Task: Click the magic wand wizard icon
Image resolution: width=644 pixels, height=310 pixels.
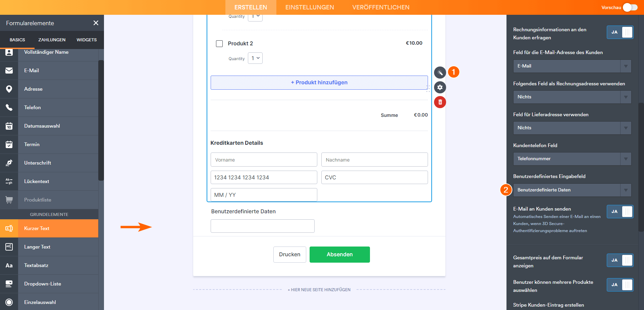Action: click(440, 73)
